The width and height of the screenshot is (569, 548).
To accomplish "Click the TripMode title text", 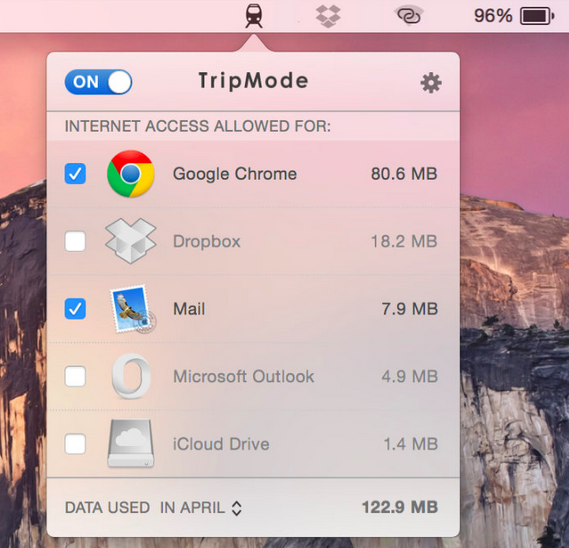I will click(x=253, y=81).
